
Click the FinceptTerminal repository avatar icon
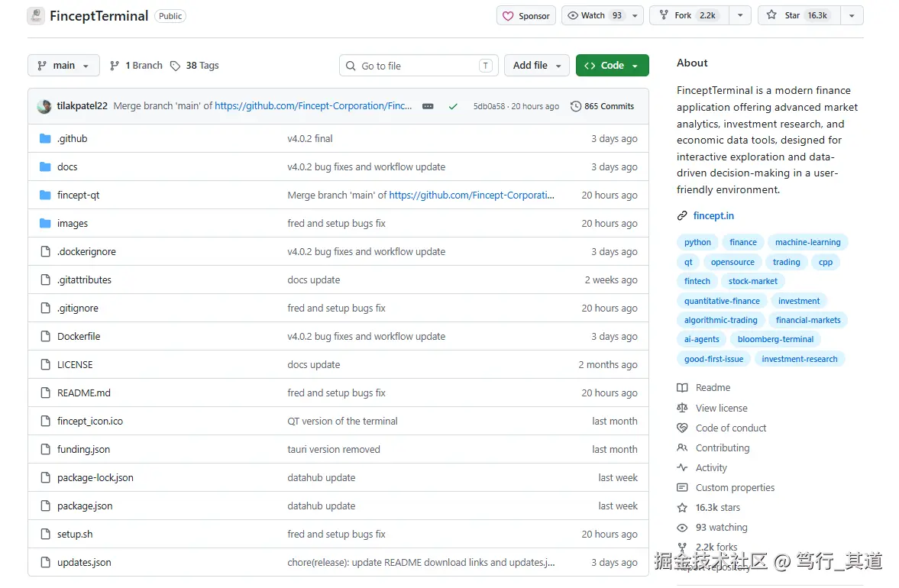tap(36, 16)
